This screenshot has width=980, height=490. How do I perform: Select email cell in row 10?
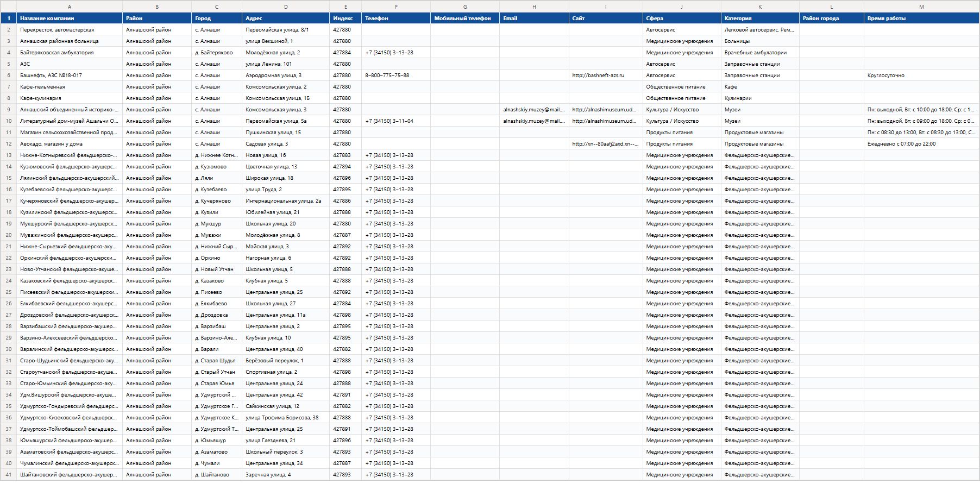534,121
